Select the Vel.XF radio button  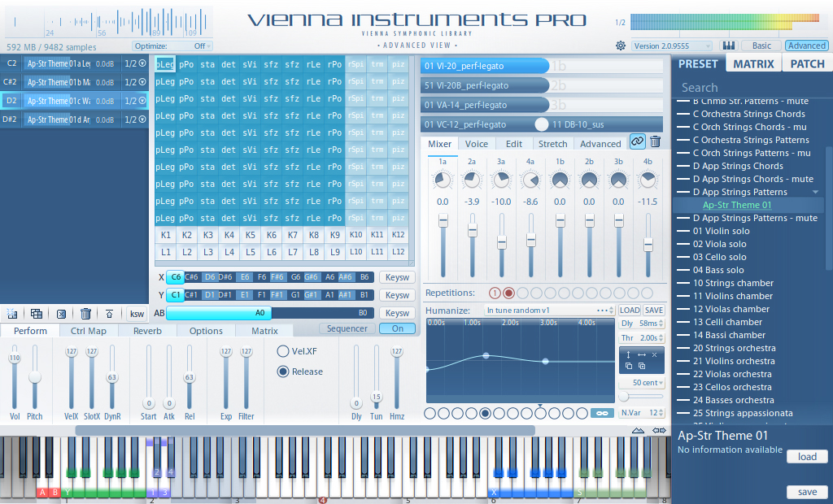pos(283,351)
